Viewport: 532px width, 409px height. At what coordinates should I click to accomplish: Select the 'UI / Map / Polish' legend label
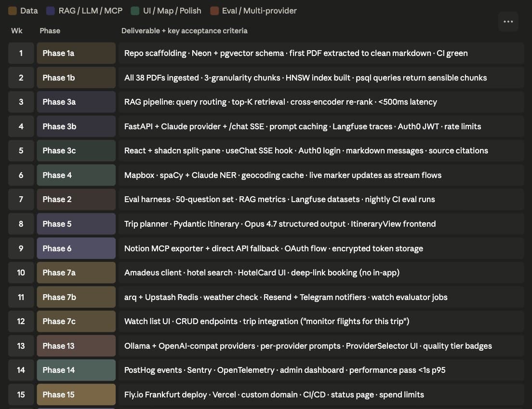pyautogui.click(x=172, y=11)
